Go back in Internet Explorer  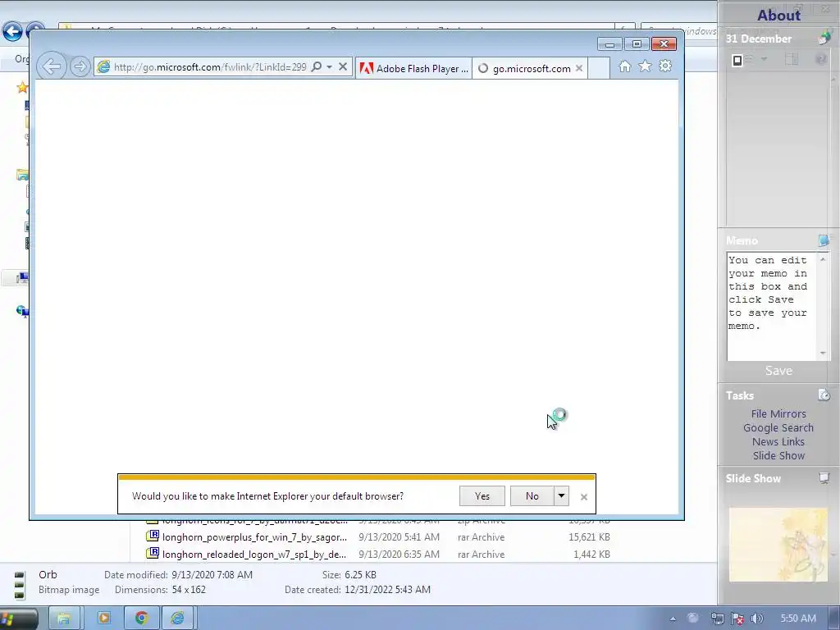pos(52,67)
